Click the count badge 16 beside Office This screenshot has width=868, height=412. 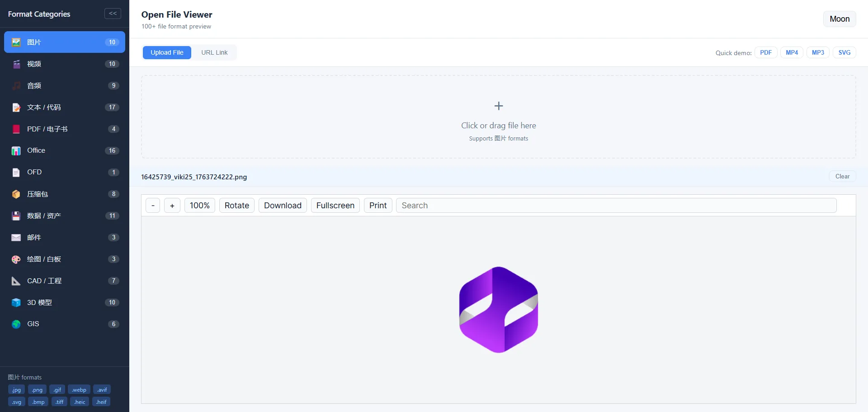[x=112, y=150]
